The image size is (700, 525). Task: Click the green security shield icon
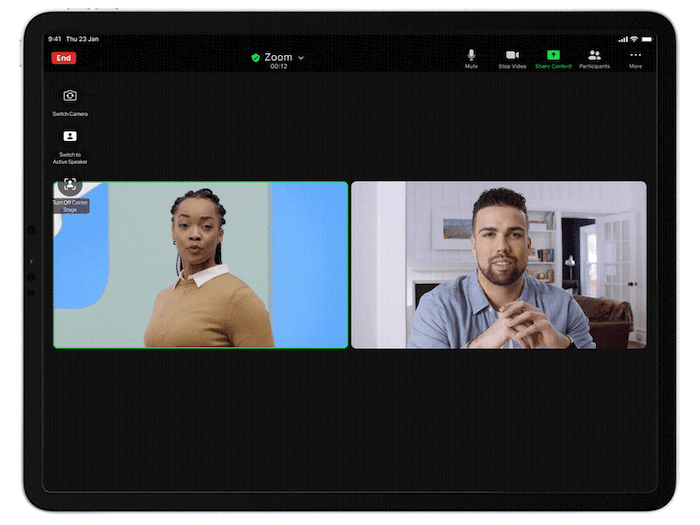coord(256,58)
